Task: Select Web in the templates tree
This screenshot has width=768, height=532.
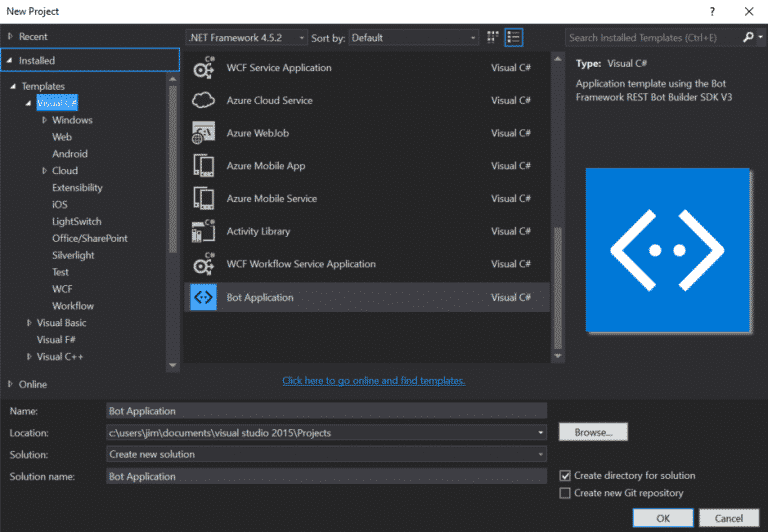Action: (62, 137)
